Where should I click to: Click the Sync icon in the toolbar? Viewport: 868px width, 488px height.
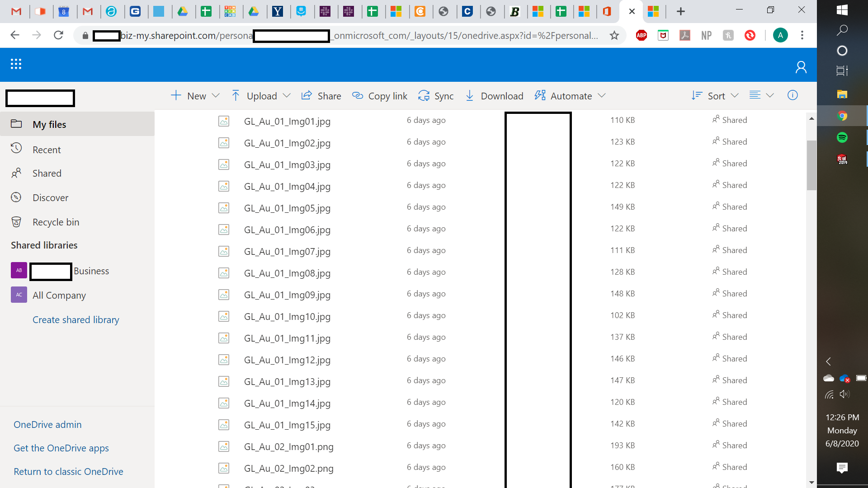pyautogui.click(x=424, y=95)
